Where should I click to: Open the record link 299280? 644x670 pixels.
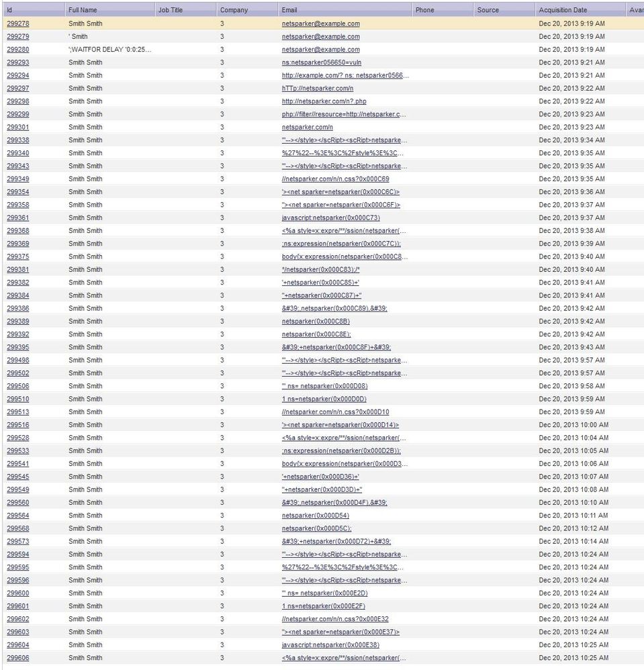point(18,50)
